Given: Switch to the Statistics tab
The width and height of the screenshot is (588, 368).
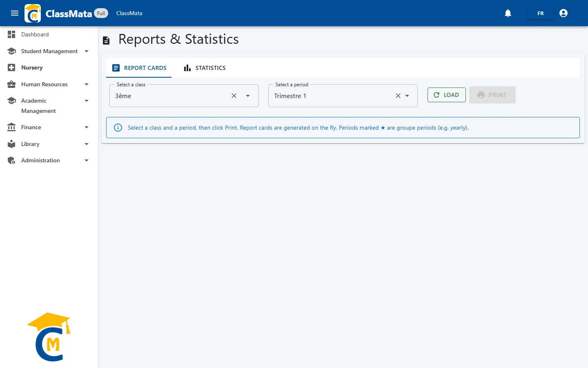Looking at the screenshot, I should pyautogui.click(x=205, y=68).
